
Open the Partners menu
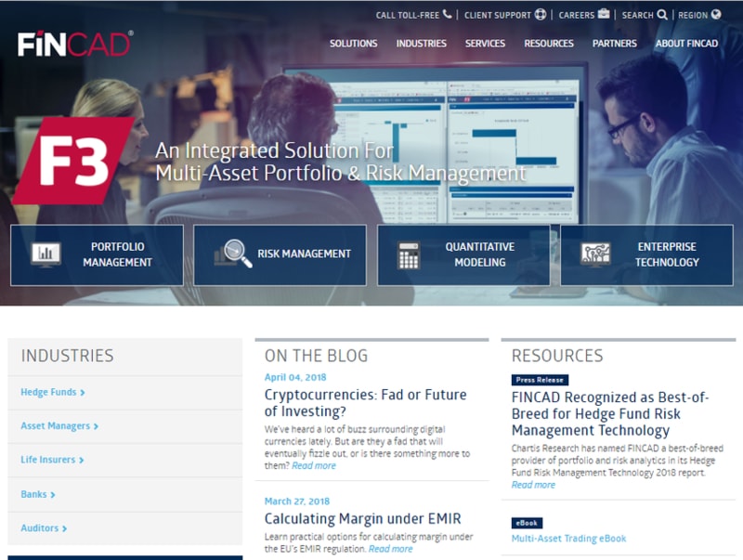(x=615, y=43)
